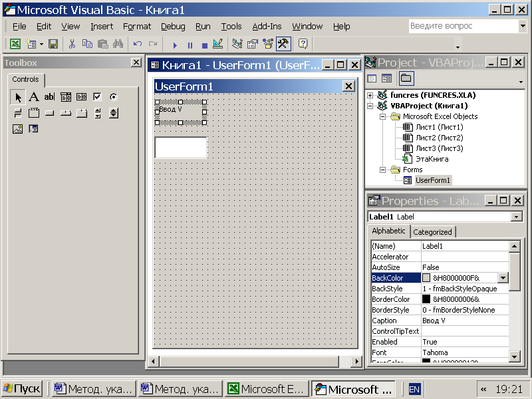532x399 pixels.
Task: Collapse VBAProject (Книга1) tree node
Action: pyautogui.click(x=370, y=106)
